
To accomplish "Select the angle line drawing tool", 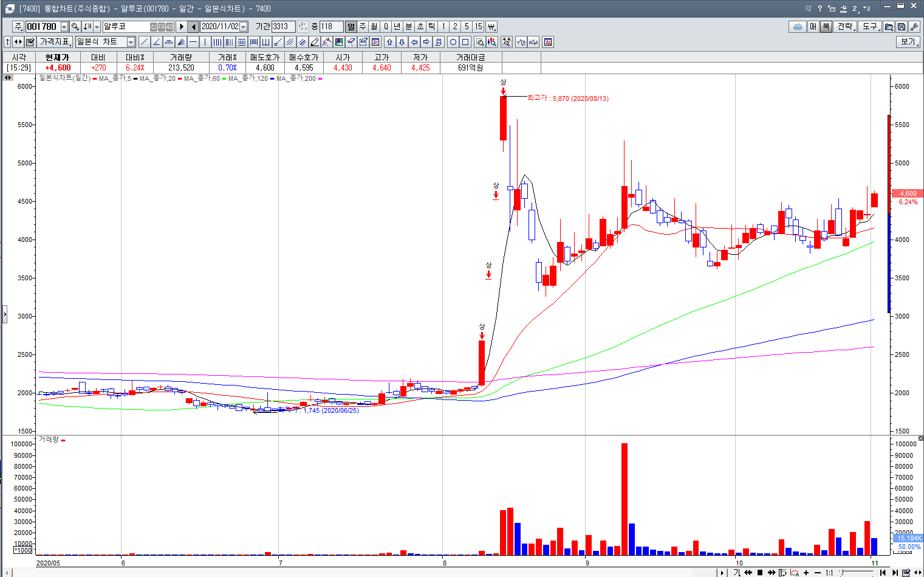I will 157,42.
